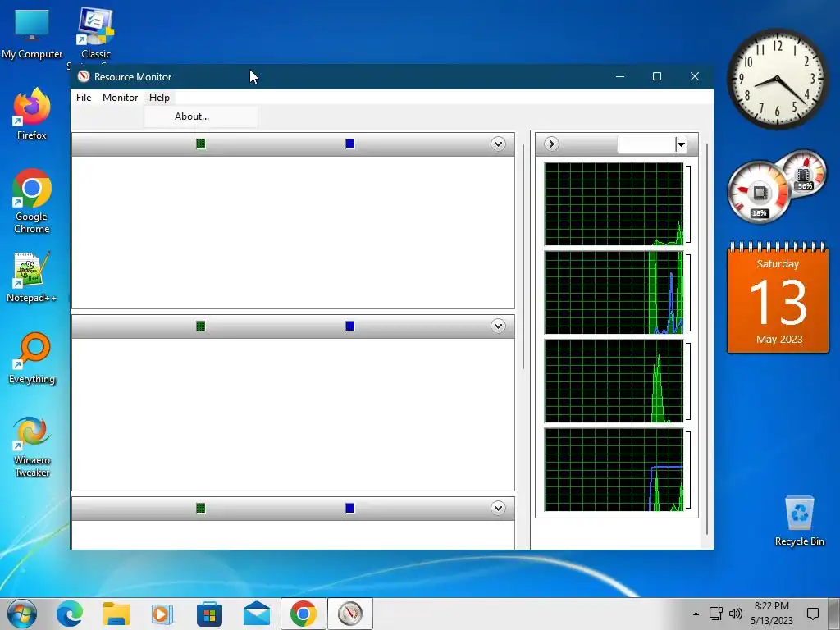840x630 pixels.
Task: Click the green legend square in the first section
Action: 201,144
